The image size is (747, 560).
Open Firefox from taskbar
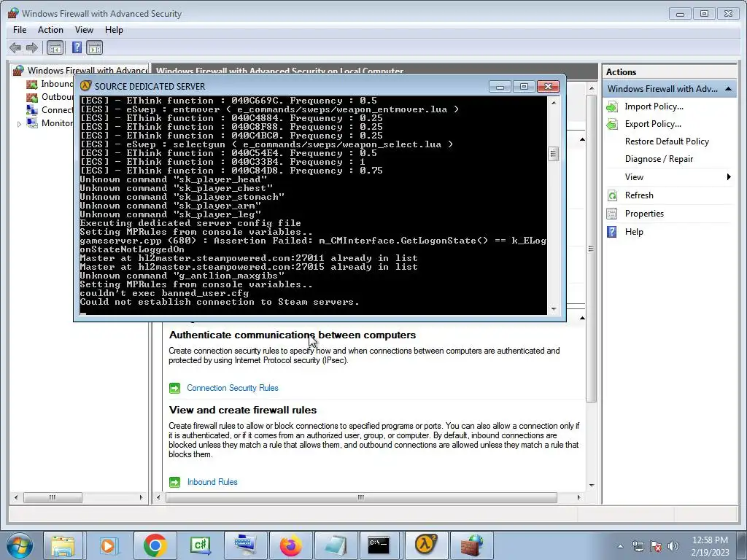[291, 545]
